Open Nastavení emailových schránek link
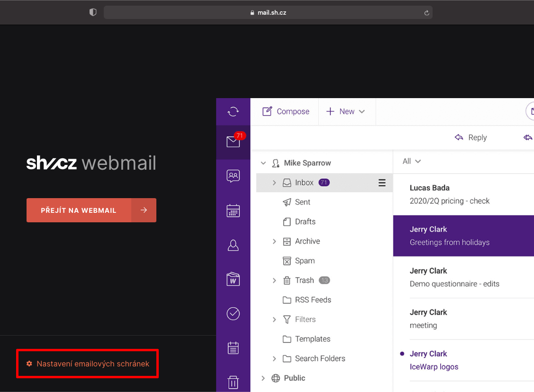This screenshot has height=392, width=534. (x=92, y=364)
